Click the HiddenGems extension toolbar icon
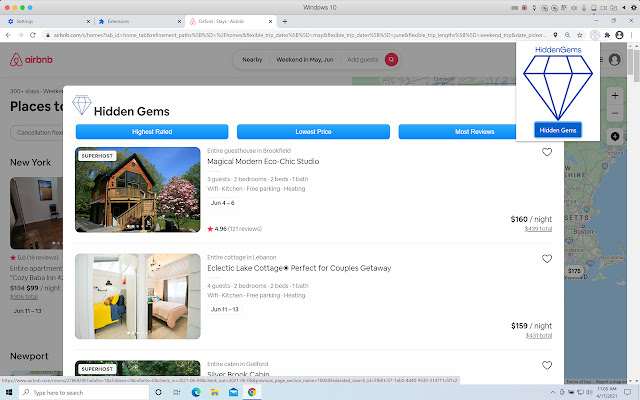This screenshot has height=400, width=640. point(595,35)
